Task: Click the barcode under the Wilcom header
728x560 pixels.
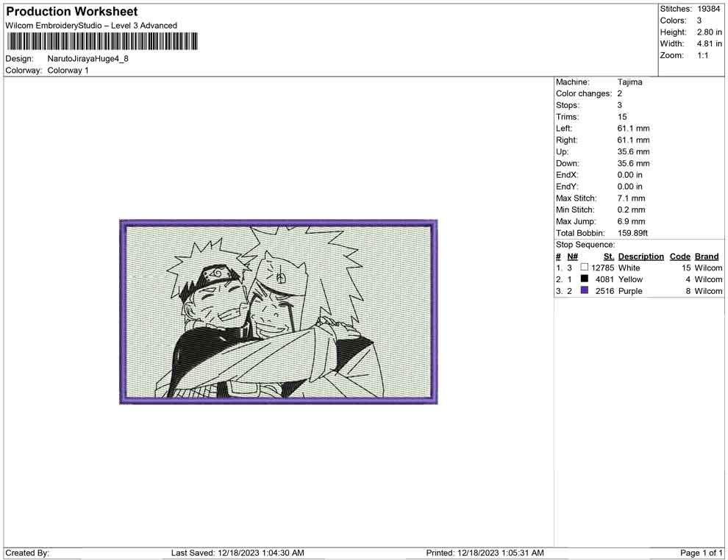Action: pyautogui.click(x=101, y=41)
